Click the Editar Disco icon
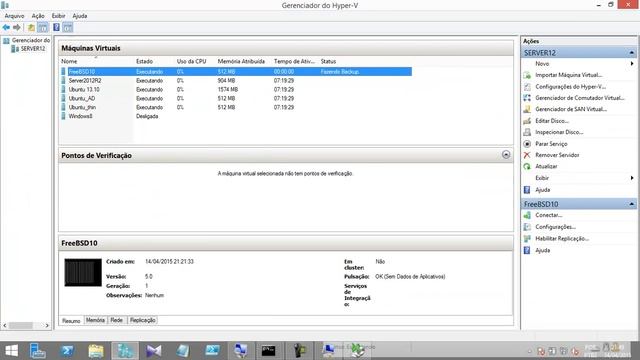This screenshot has width=640, height=360. 527,121
